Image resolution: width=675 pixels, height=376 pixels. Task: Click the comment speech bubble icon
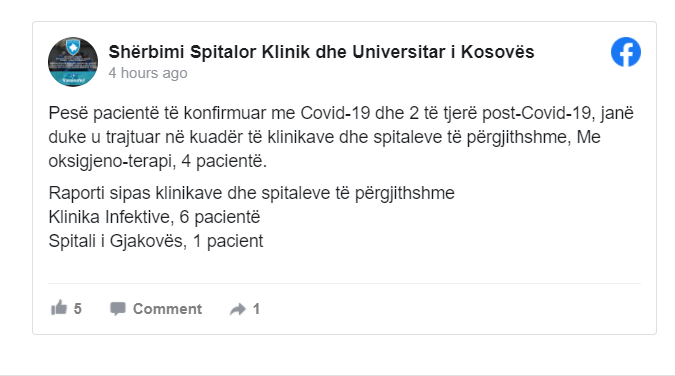coord(118,308)
